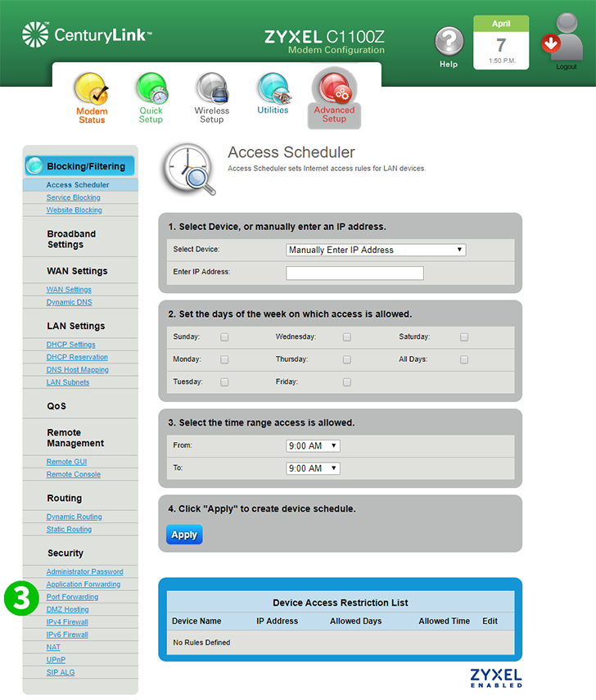The width and height of the screenshot is (596, 700).
Task: Open the Application Forwarding link
Action: (84, 584)
